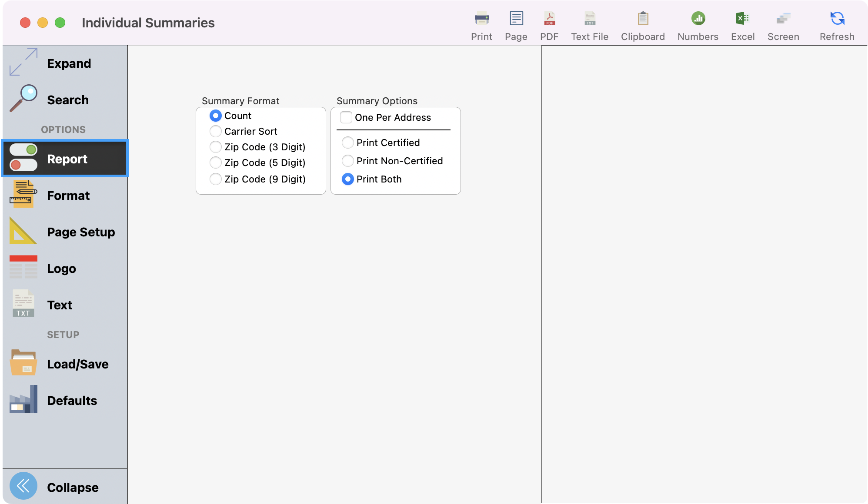Select the Carrier Sort format
868x504 pixels.
click(215, 131)
